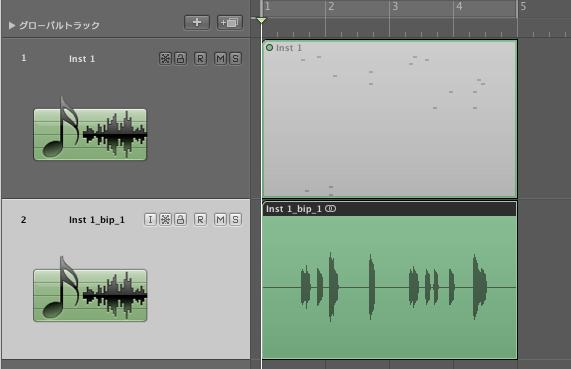Viewport: 571px width, 369px height.
Task: Click bar 4 in the timeline ruler
Action: click(x=459, y=7)
